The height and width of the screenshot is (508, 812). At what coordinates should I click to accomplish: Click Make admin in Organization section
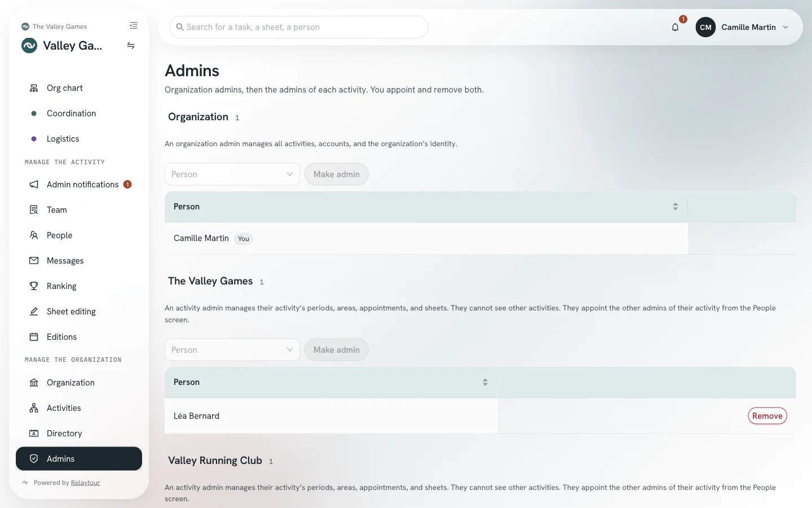[x=337, y=174]
